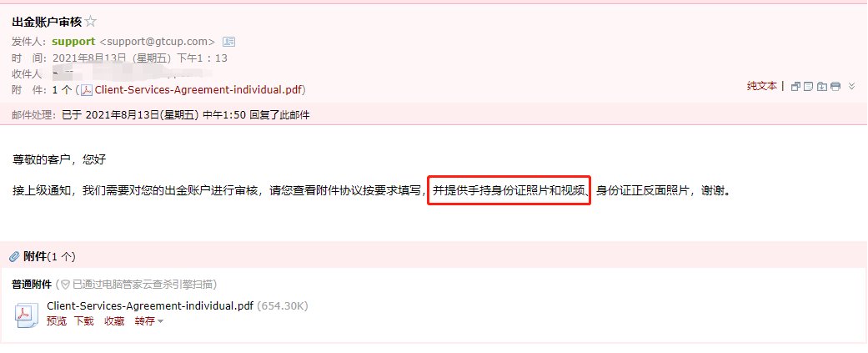
Task: Open the sender contact card icon
Action: pyautogui.click(x=228, y=42)
